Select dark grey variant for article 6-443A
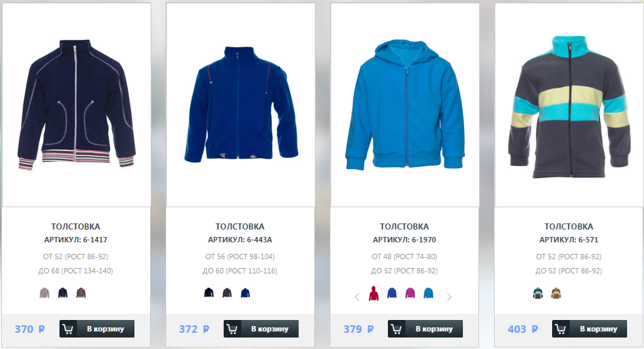644x349 pixels. [227, 293]
